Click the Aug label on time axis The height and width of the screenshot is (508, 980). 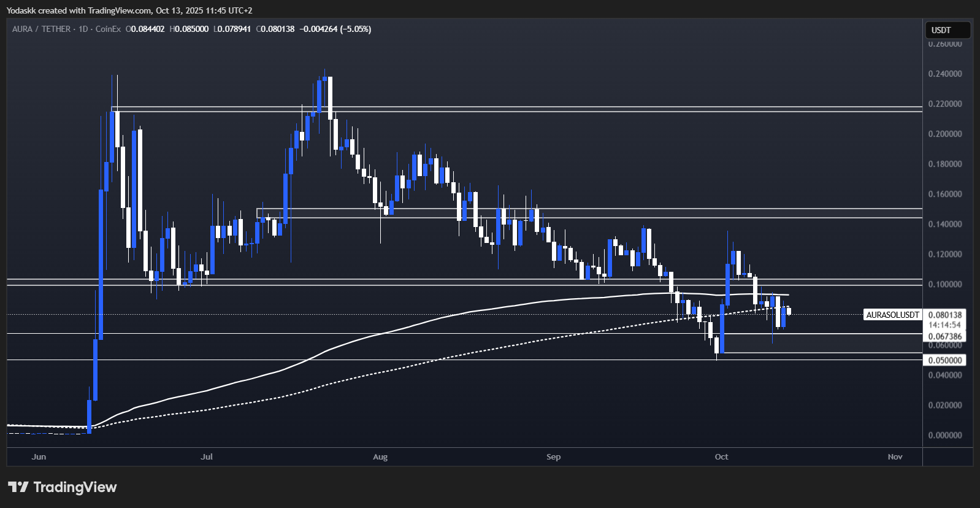coord(380,456)
